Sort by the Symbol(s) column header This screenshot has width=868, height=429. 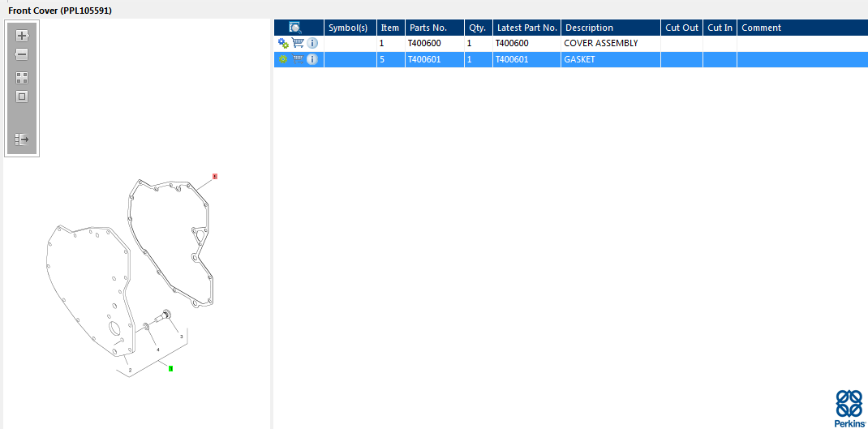(x=350, y=28)
